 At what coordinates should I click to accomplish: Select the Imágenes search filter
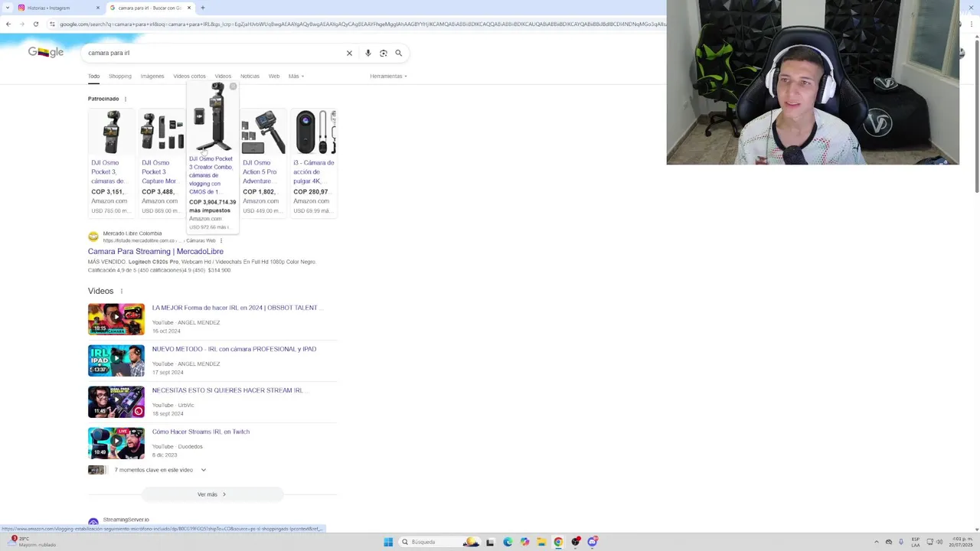(x=152, y=76)
